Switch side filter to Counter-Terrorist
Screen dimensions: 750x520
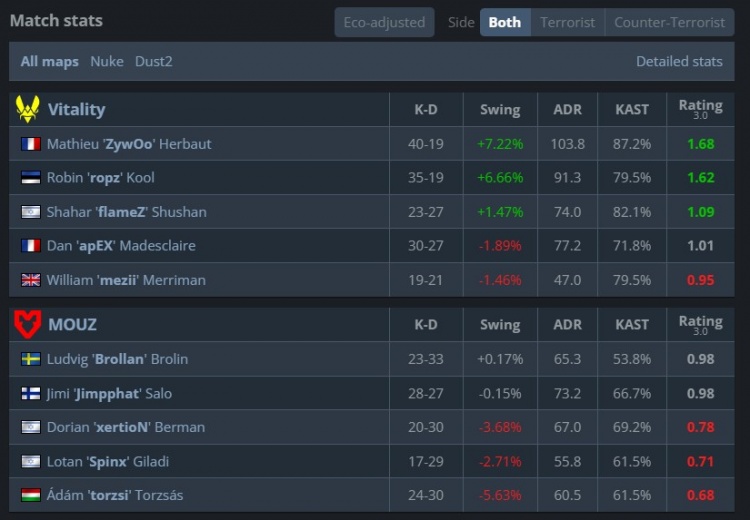click(x=669, y=22)
